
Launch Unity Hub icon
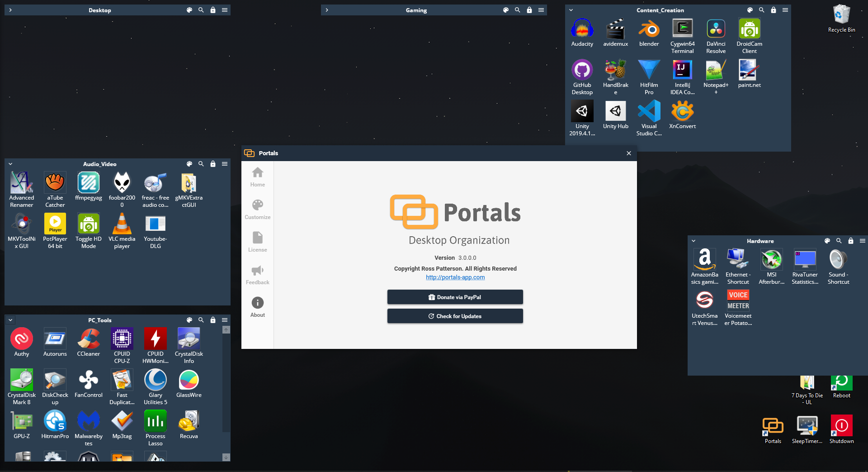tap(615, 115)
